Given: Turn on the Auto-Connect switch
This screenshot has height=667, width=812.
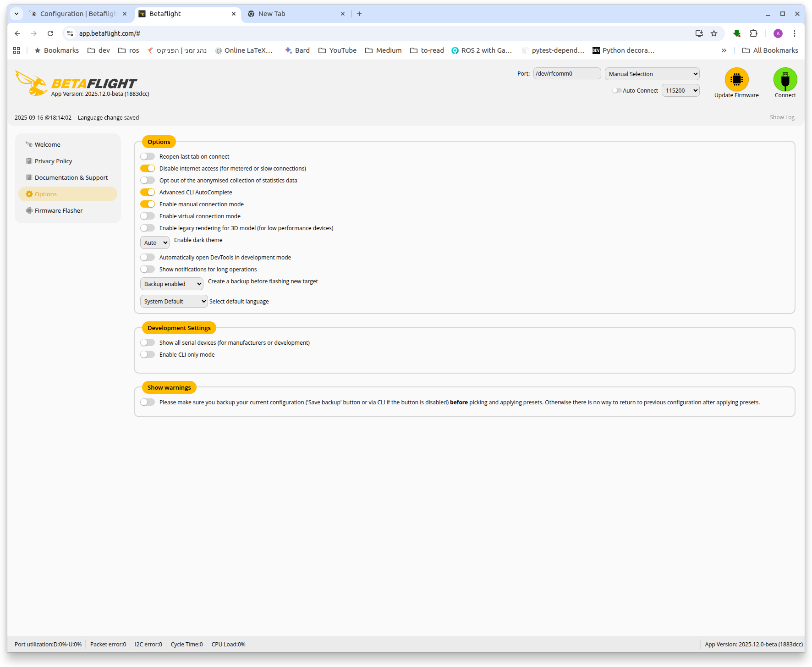Looking at the screenshot, I should click(x=617, y=91).
